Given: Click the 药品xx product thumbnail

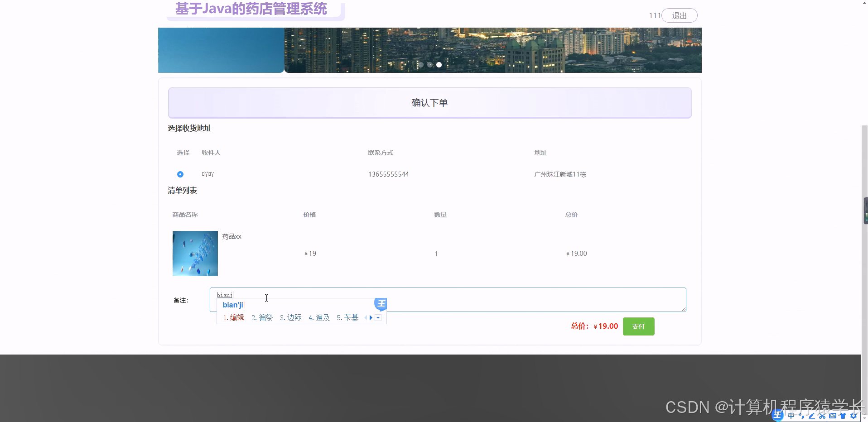Looking at the screenshot, I should 195,253.
